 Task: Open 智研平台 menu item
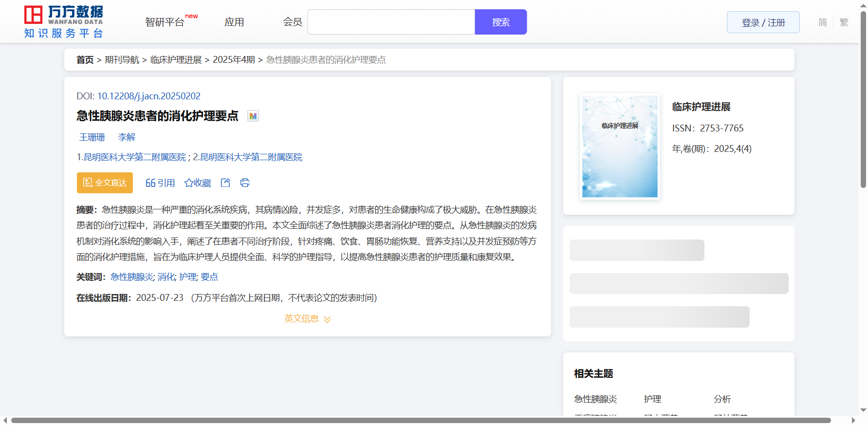coord(165,22)
